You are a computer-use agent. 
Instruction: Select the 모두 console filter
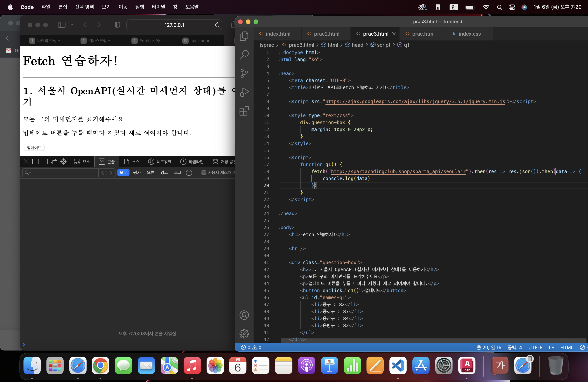coord(123,173)
